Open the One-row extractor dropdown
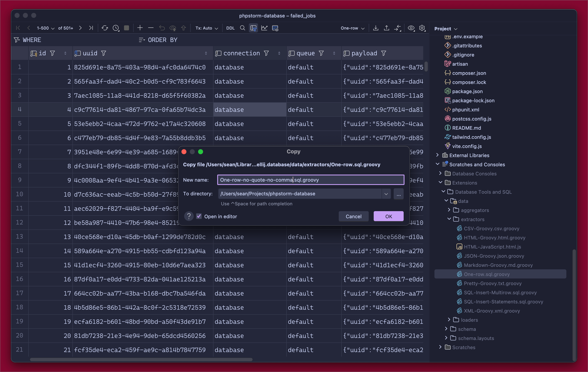Screen dimensions: 588x372 tap(353, 28)
